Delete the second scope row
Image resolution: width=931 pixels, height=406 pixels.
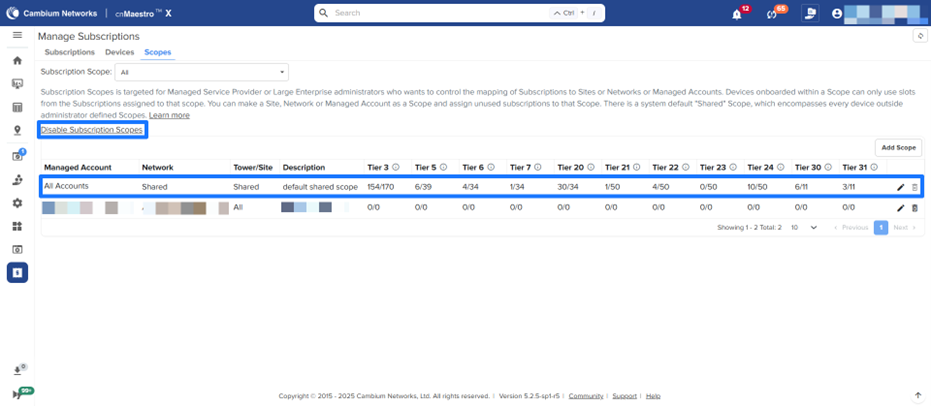click(914, 208)
